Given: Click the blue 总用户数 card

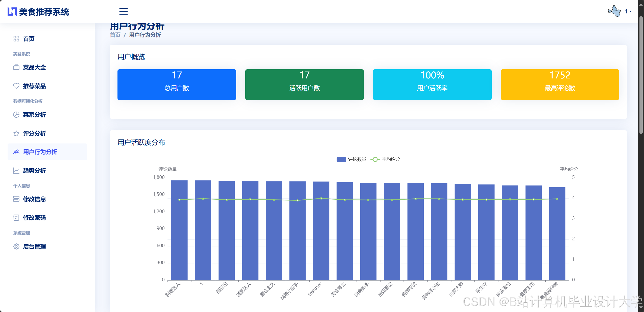Looking at the screenshot, I should point(177,85).
